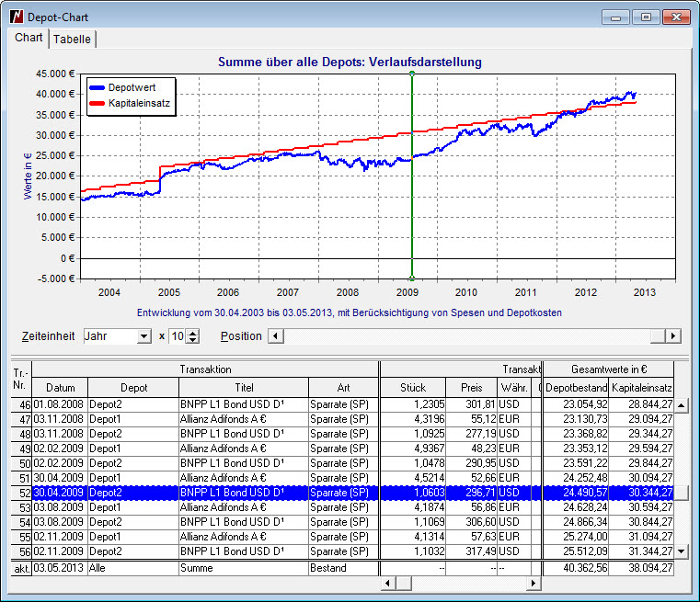
Task: Click right arrow of table's horizontal scrollbar
Action: pos(535,584)
